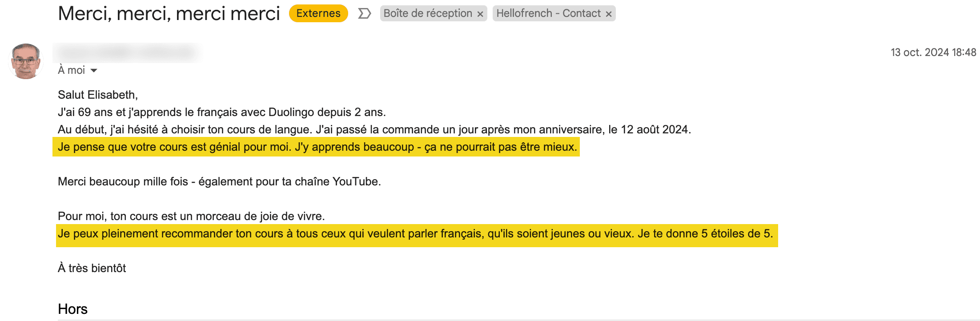Click the Hors section heading
The height and width of the screenshot is (321, 980).
tap(72, 309)
